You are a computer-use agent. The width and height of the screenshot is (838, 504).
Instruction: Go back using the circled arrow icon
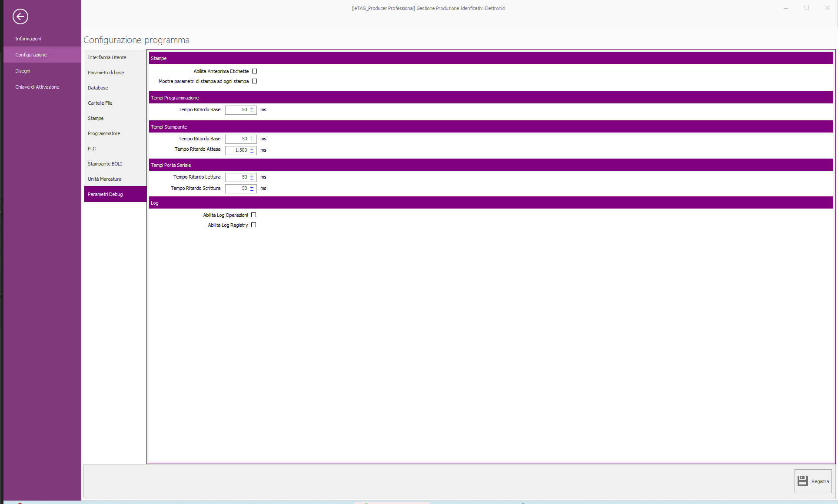pos(20,17)
